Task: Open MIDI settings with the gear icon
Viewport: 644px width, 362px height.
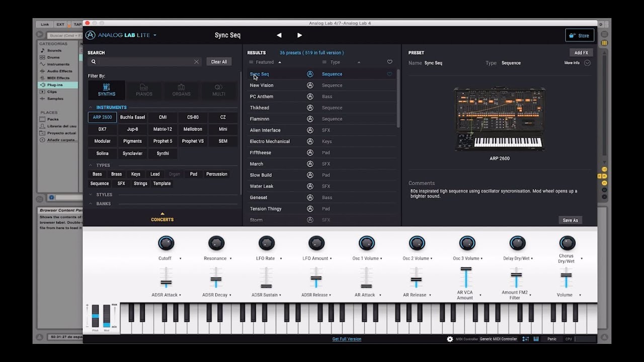Action: click(450, 339)
